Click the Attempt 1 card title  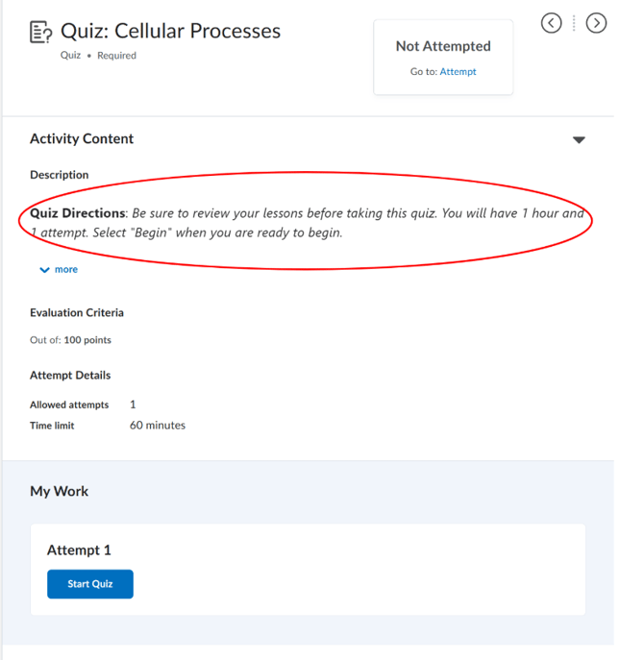click(x=79, y=550)
